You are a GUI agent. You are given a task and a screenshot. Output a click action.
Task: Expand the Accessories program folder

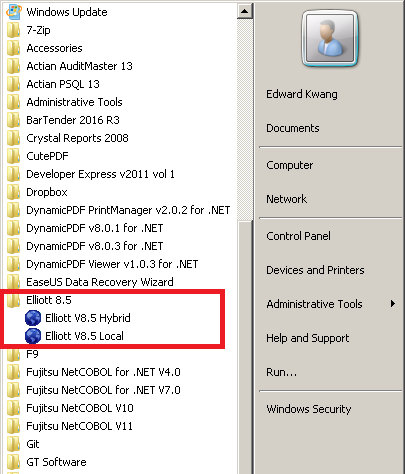54,48
